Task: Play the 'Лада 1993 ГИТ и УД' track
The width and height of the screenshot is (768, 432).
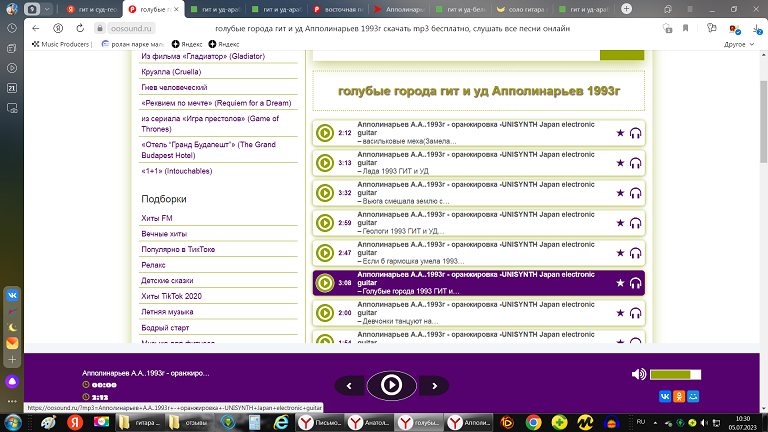Action: 324,163
